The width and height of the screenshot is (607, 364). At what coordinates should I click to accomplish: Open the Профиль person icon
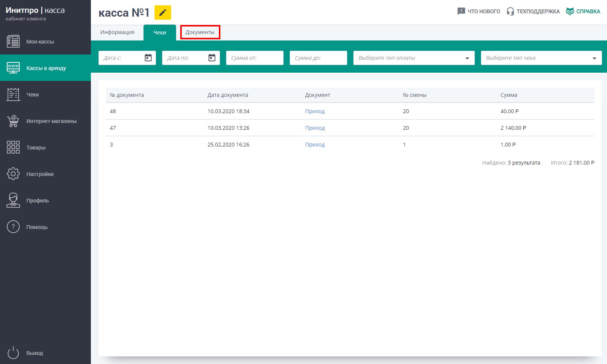click(x=13, y=200)
